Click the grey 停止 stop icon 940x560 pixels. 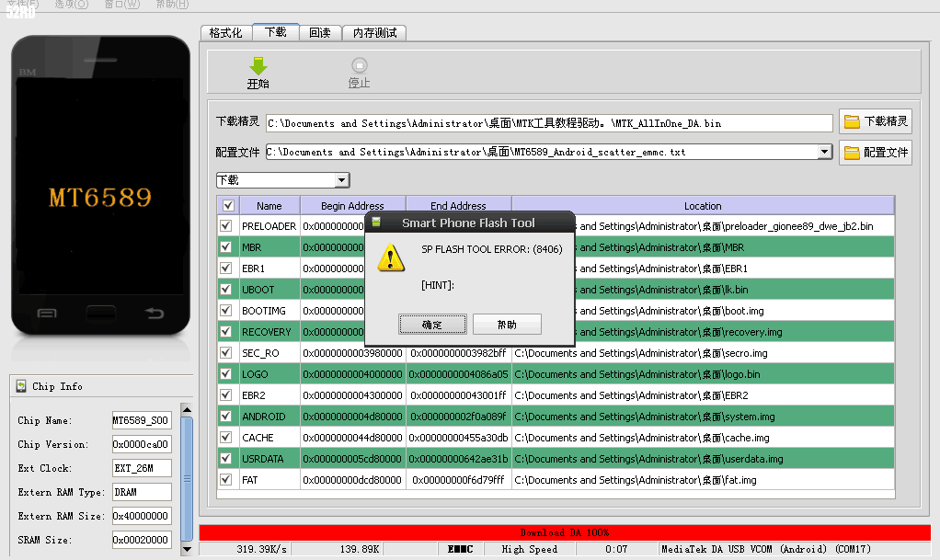click(359, 64)
